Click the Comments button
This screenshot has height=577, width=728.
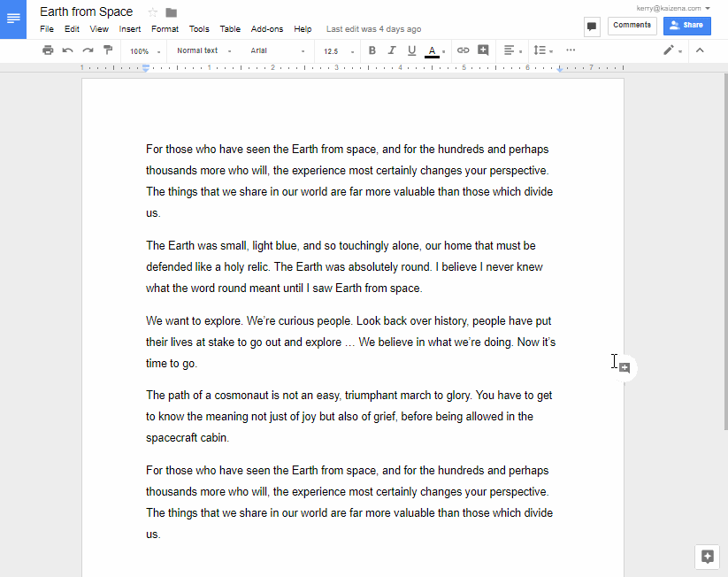[x=632, y=25]
